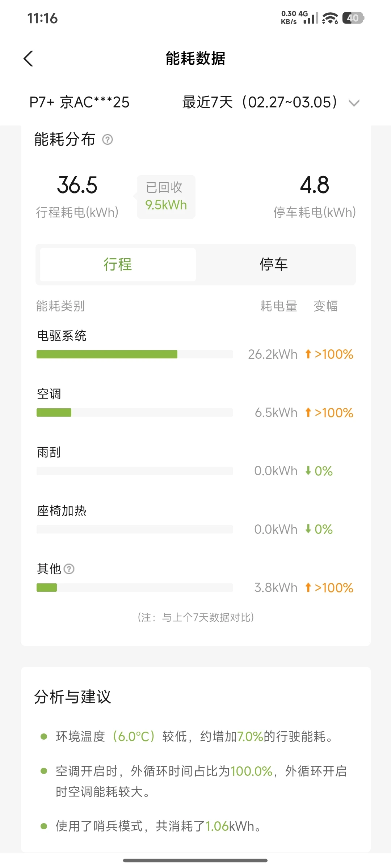This screenshot has height=868, width=391.
Task: Tap green down arrow for 雨刮
Action: click(308, 471)
